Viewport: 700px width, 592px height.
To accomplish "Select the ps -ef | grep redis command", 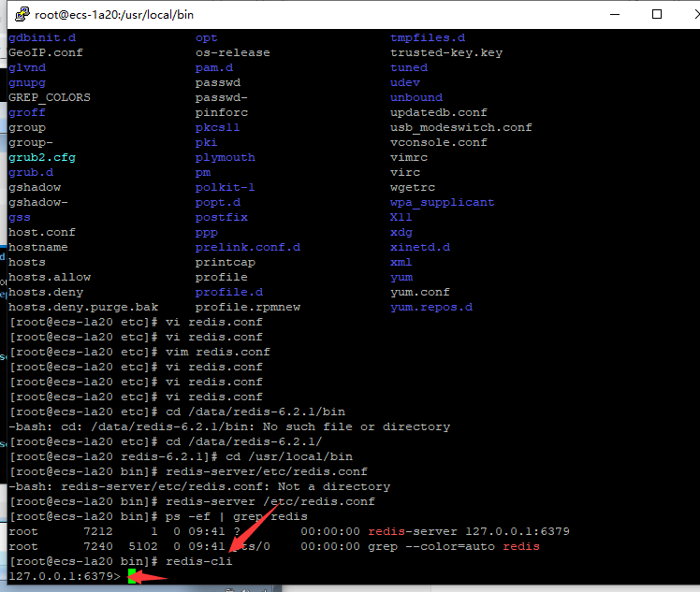I will tap(237, 516).
